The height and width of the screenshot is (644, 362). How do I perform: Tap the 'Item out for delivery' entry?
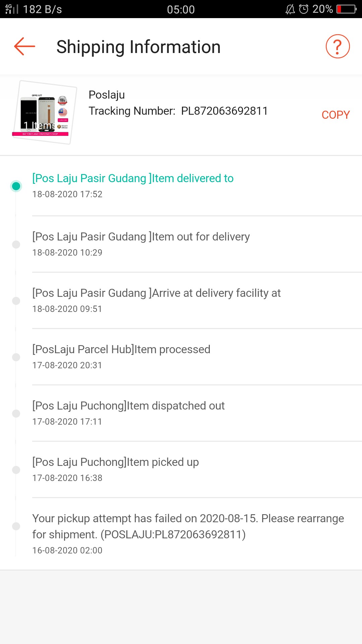(141, 237)
